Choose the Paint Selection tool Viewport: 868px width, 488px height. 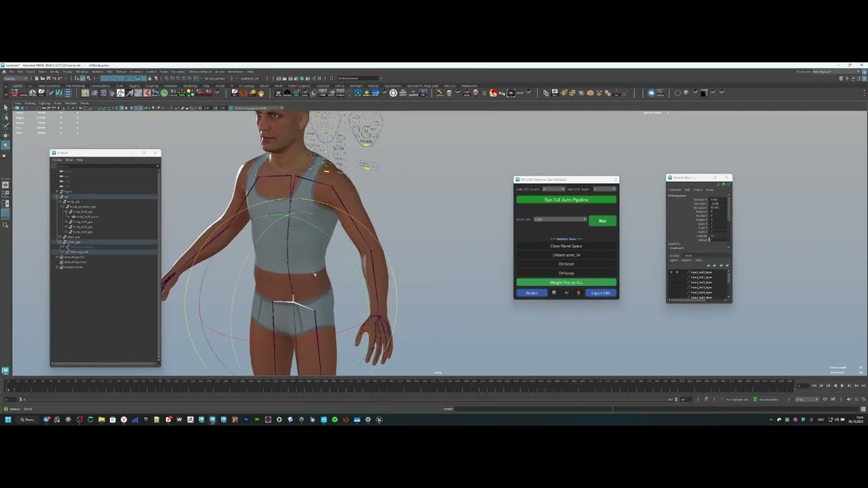tap(5, 126)
